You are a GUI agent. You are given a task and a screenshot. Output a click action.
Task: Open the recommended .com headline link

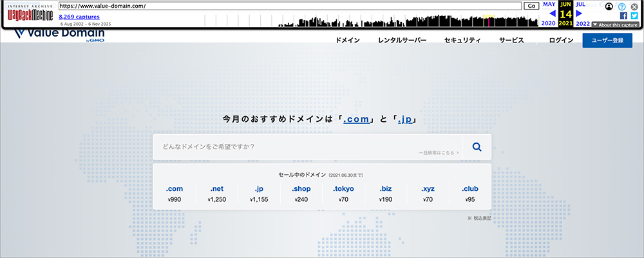(357, 120)
